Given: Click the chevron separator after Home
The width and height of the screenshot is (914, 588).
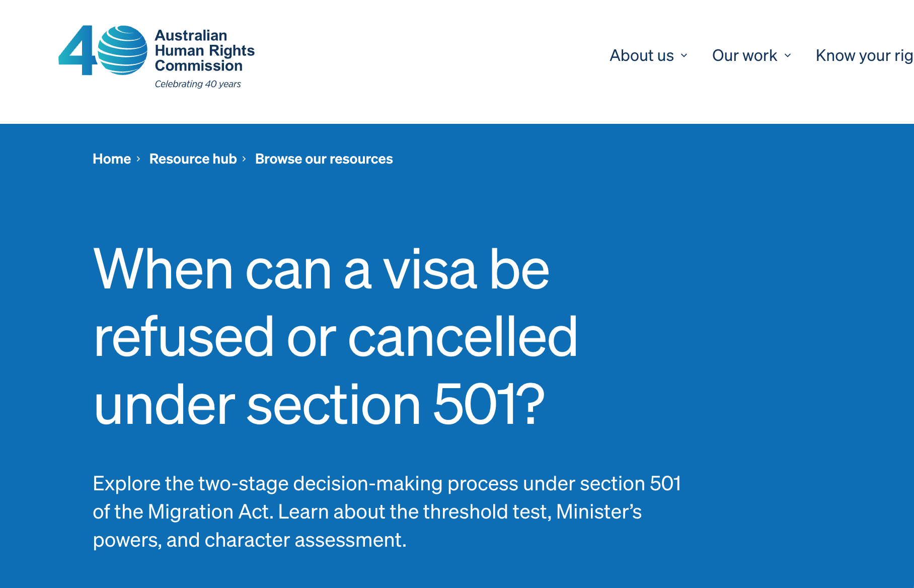Looking at the screenshot, I should coord(138,159).
